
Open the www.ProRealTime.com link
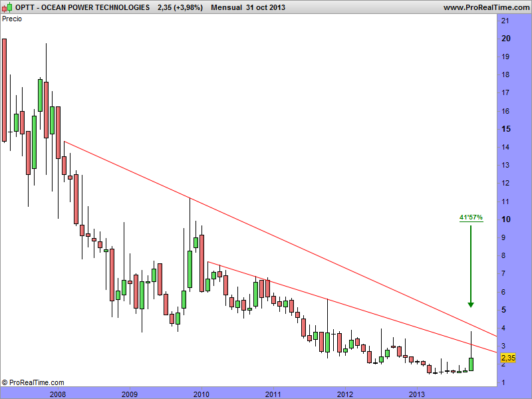click(486, 7)
